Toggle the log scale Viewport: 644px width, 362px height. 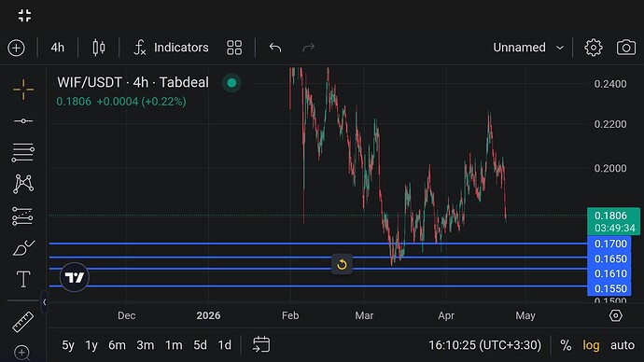pyautogui.click(x=591, y=345)
